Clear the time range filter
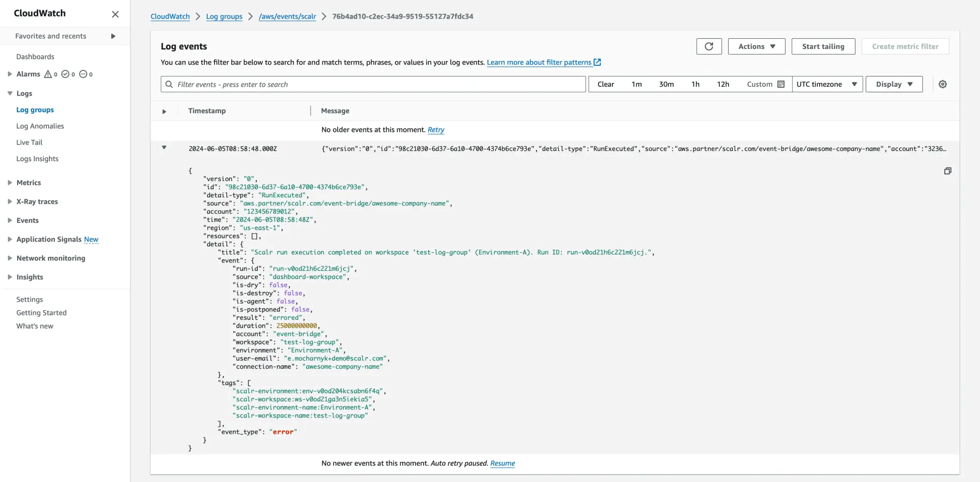 coord(606,84)
